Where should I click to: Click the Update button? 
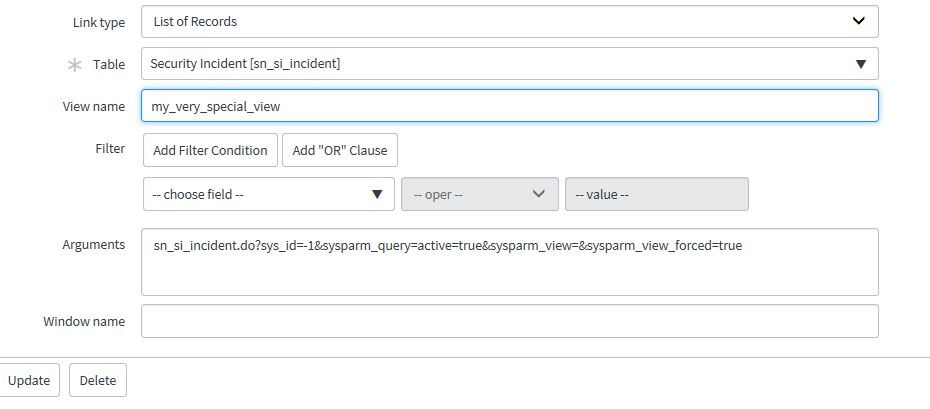[x=29, y=380]
